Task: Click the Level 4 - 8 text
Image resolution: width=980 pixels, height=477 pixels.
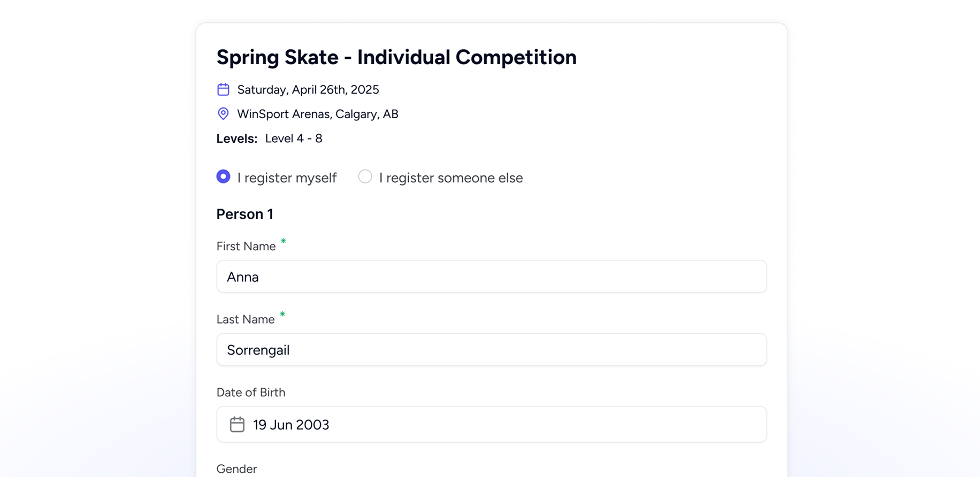Action: click(294, 139)
